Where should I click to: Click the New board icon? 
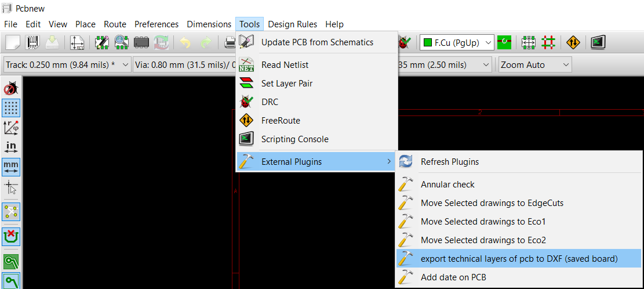point(13,42)
